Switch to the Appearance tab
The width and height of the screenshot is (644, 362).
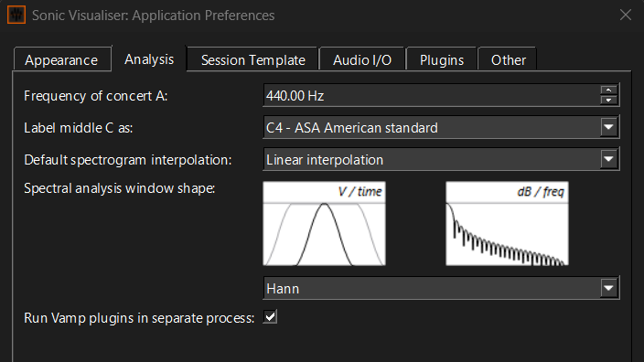point(62,60)
